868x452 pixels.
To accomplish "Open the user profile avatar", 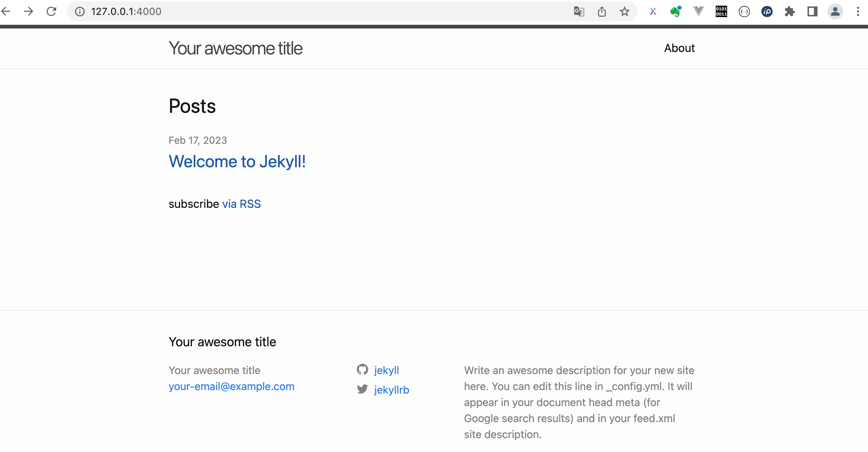I will [x=835, y=11].
